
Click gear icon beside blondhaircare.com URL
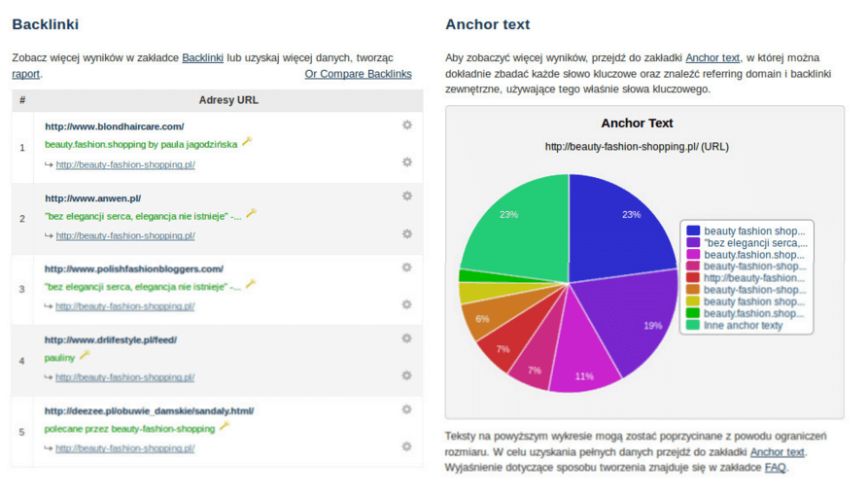pyautogui.click(x=407, y=125)
